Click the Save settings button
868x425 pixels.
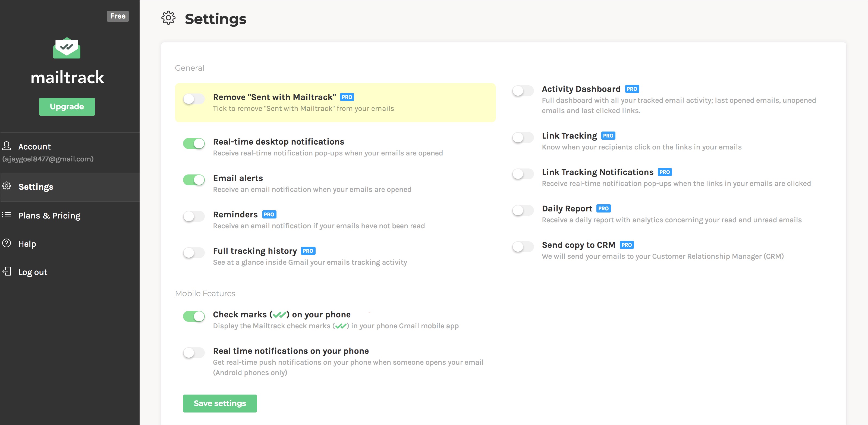pos(220,403)
